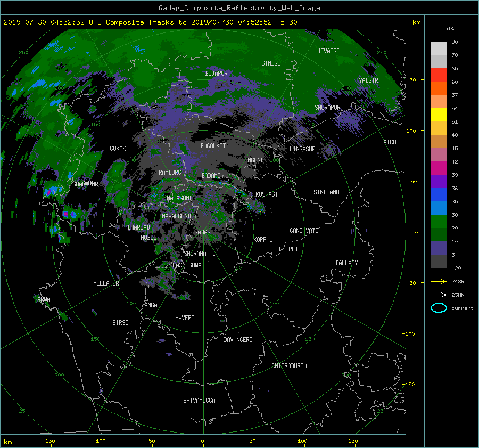This screenshot has height=448, width=479.
Task: Click the YELLAPUR city label
Action: click(106, 283)
